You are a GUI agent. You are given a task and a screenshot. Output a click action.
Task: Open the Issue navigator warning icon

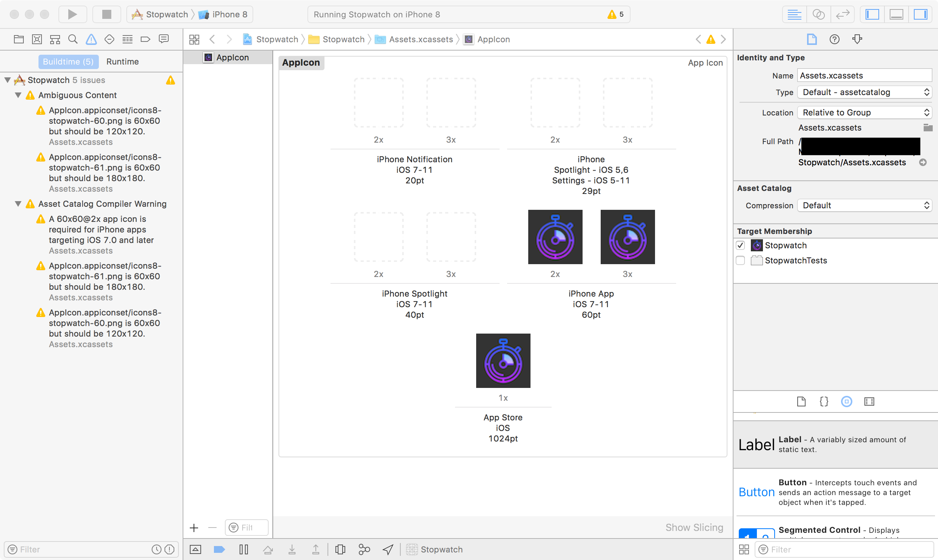pos(91,39)
